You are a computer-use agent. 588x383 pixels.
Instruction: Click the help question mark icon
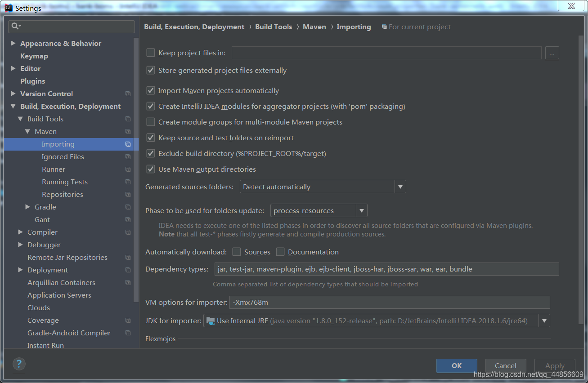pyautogui.click(x=19, y=364)
